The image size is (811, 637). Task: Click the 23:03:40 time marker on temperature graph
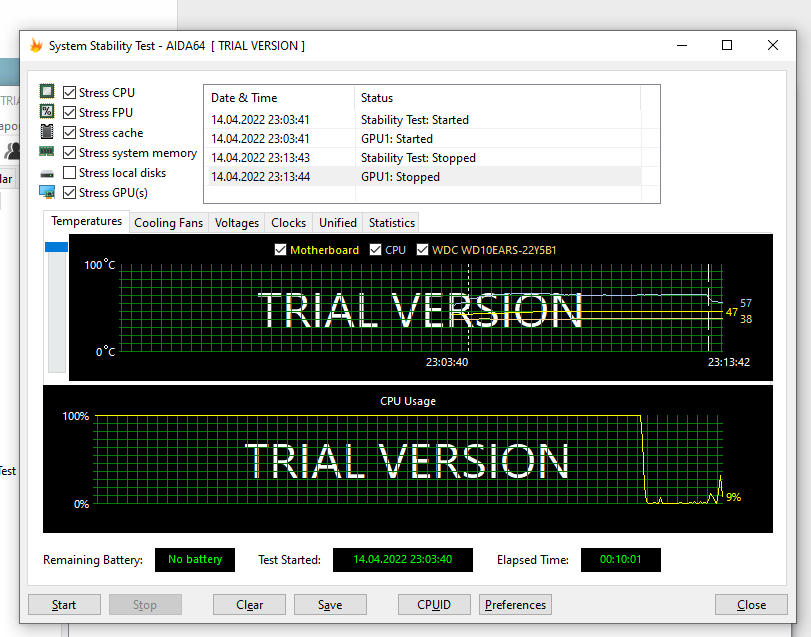[x=447, y=362]
